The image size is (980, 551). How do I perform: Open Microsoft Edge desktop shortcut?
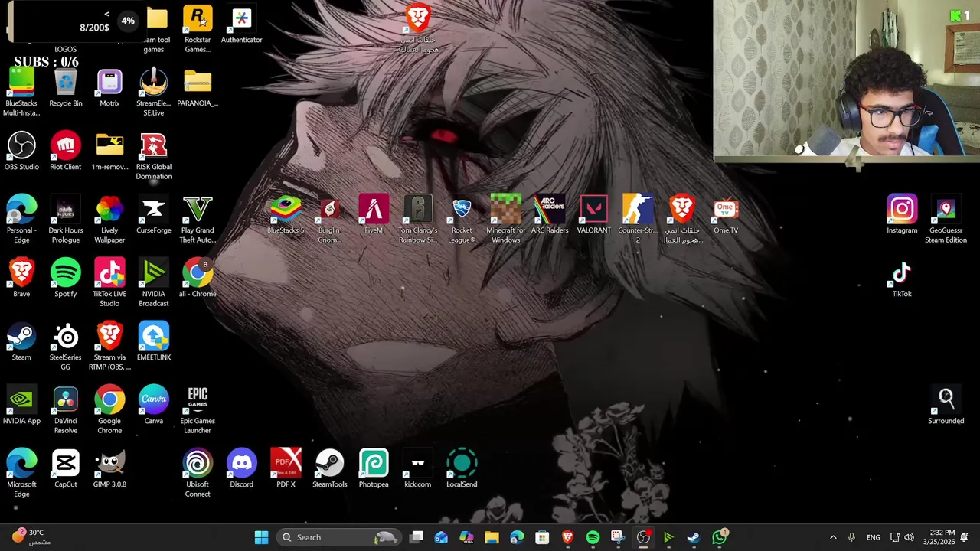(21, 473)
